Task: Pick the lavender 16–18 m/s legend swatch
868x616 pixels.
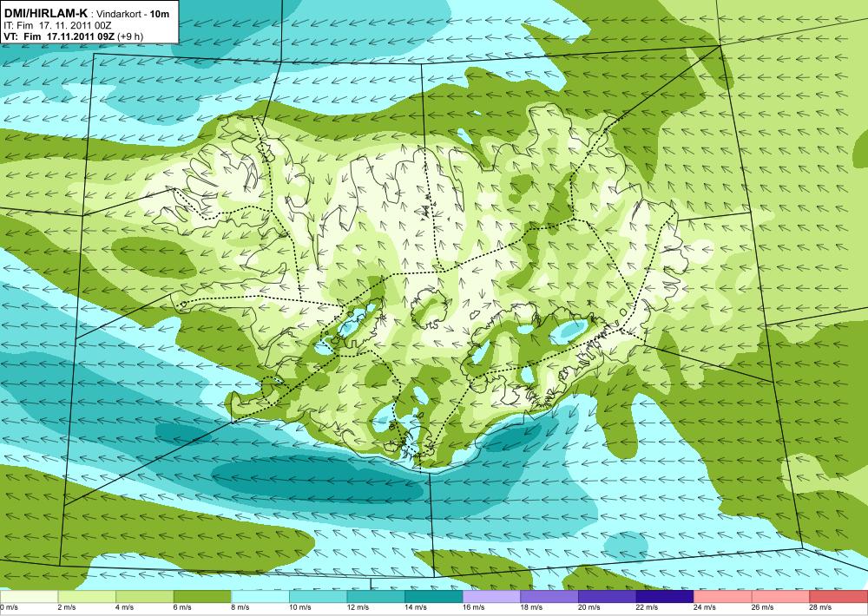Action: click(491, 597)
